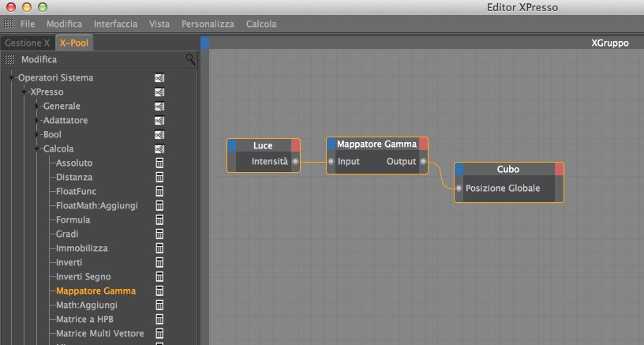
Task: Click the grip icon beside X-Pool Modifica
Action: [x=9, y=59]
